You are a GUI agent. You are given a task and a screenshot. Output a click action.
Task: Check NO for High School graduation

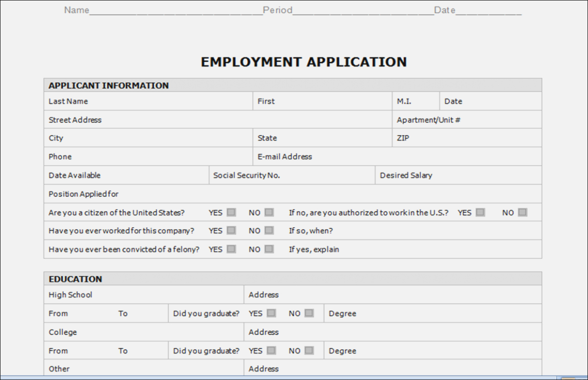point(309,313)
